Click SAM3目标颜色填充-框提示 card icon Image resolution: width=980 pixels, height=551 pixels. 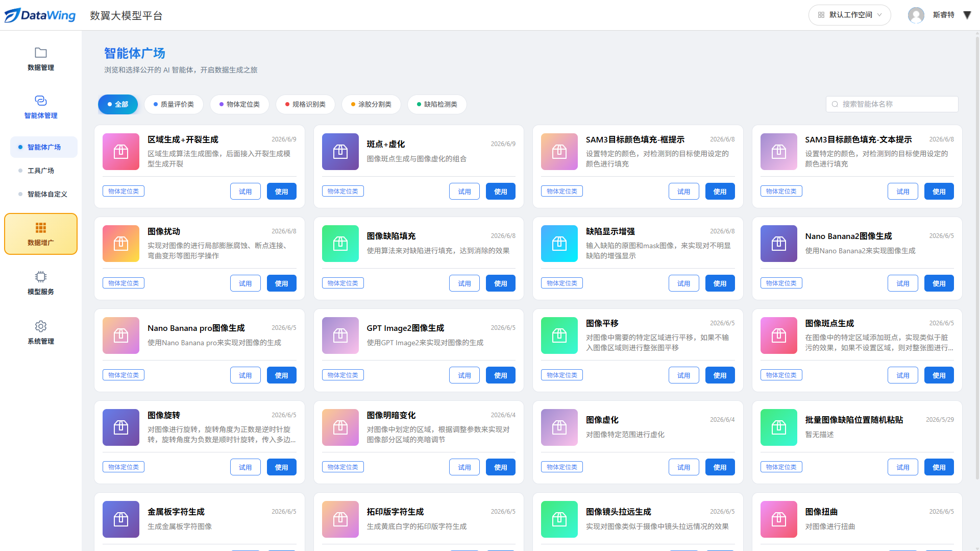point(559,152)
